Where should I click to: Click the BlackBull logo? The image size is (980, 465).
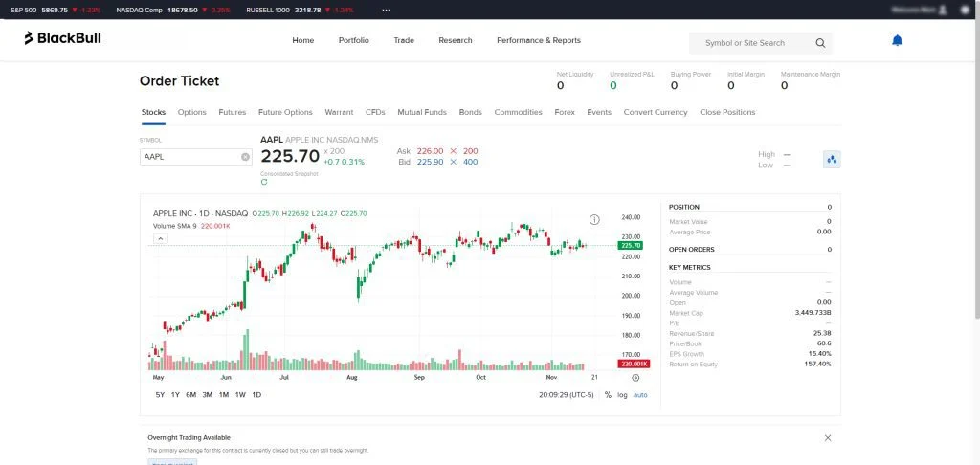[62, 38]
